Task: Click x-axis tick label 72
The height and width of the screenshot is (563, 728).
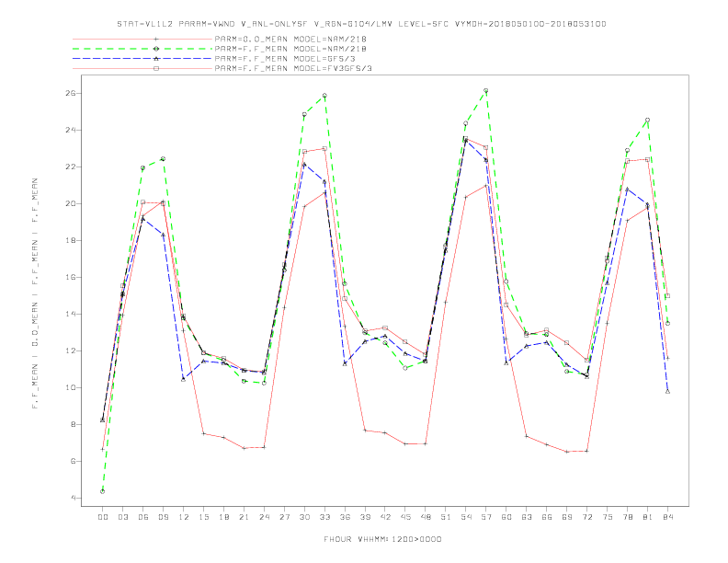Action: [586, 517]
